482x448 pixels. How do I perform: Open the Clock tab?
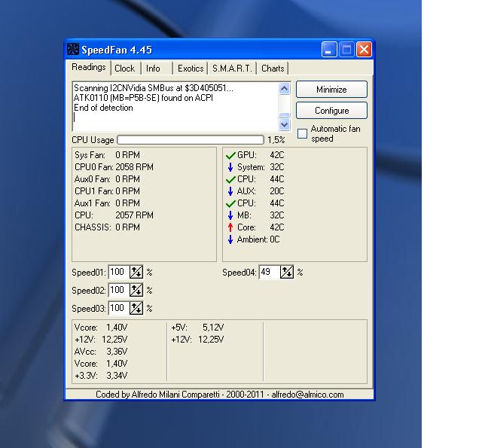[124, 69]
